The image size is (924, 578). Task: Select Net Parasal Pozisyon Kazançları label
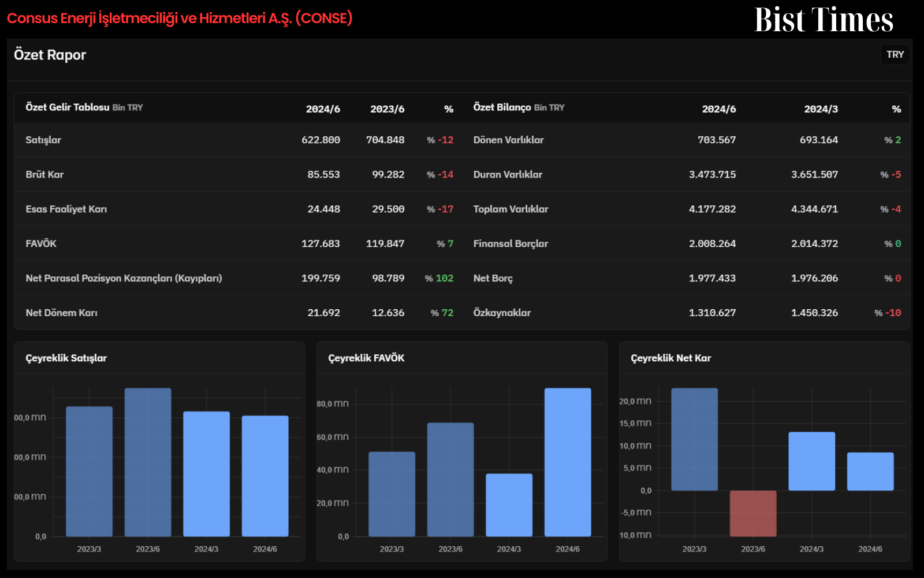pos(124,279)
